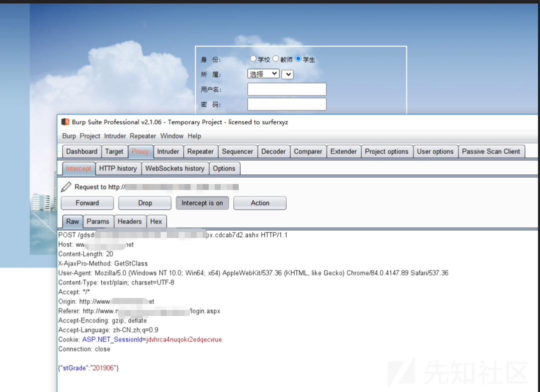Open the Decoder tab
The image size is (540, 392).
click(273, 151)
